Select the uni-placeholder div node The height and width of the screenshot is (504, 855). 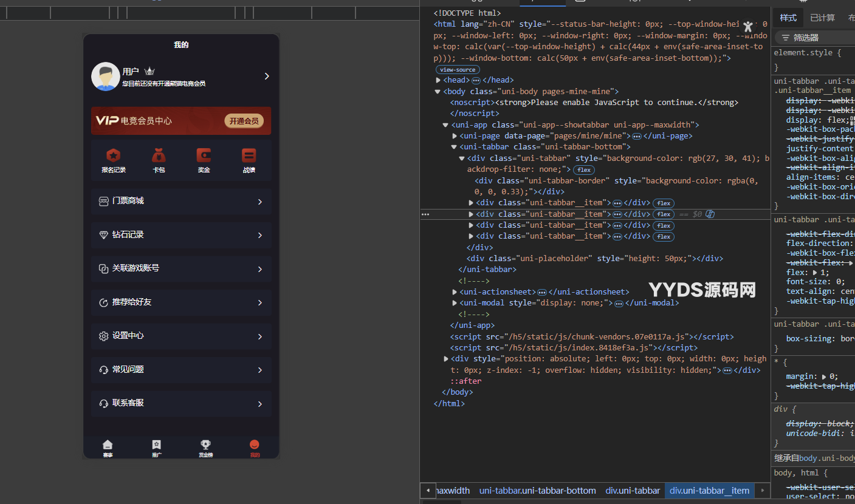click(x=595, y=259)
